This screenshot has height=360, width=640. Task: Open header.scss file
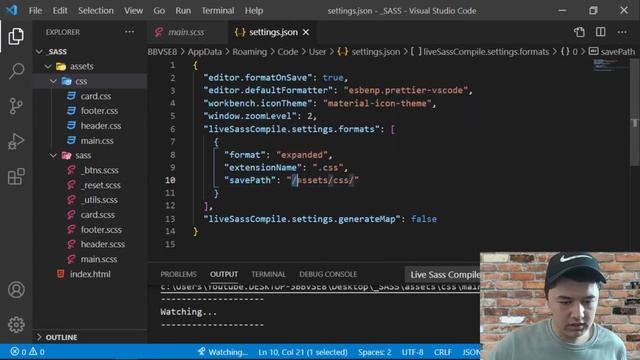point(102,244)
